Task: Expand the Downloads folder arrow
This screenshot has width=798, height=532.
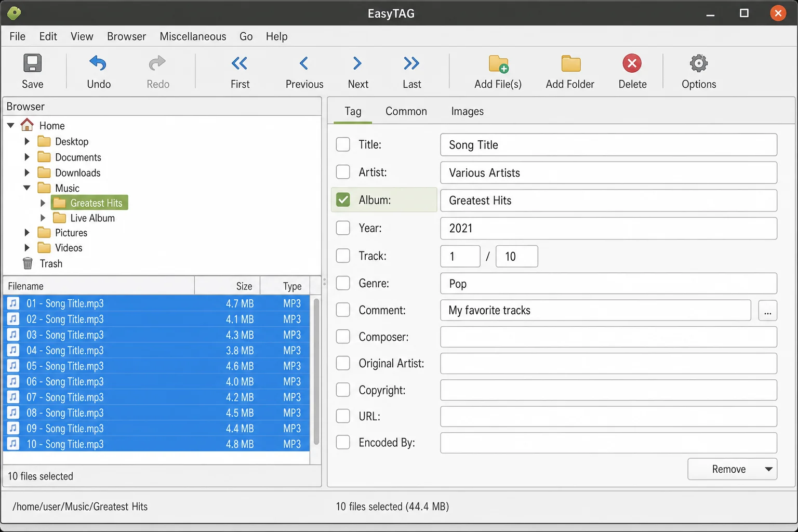Action: (27, 172)
